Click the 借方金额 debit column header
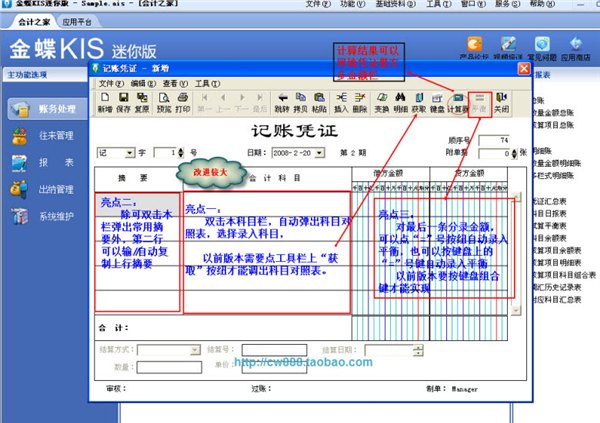 388,173
